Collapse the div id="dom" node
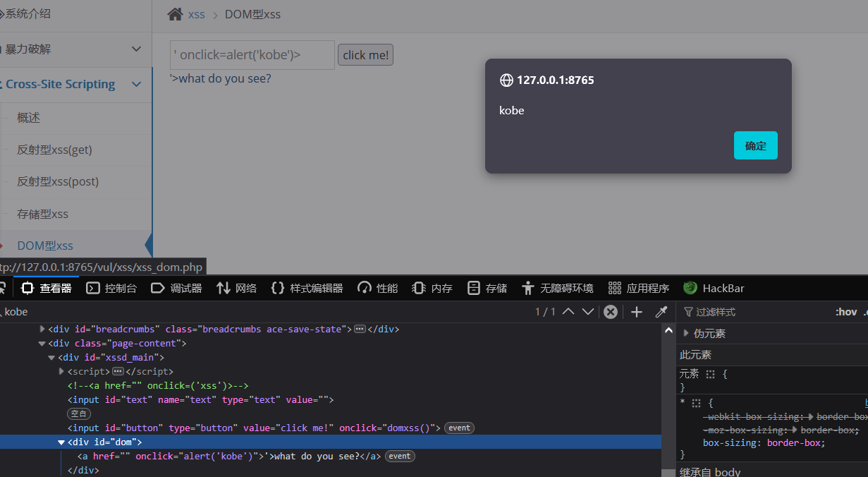The height and width of the screenshot is (477, 868). click(x=61, y=442)
